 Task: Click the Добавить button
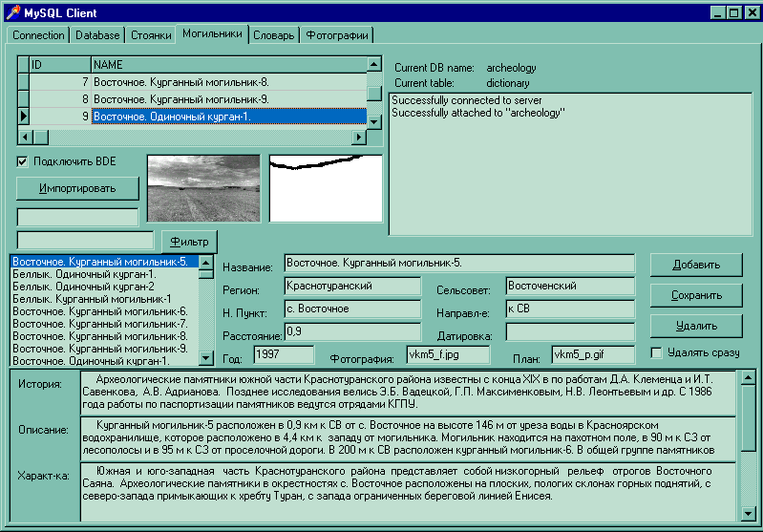(696, 265)
